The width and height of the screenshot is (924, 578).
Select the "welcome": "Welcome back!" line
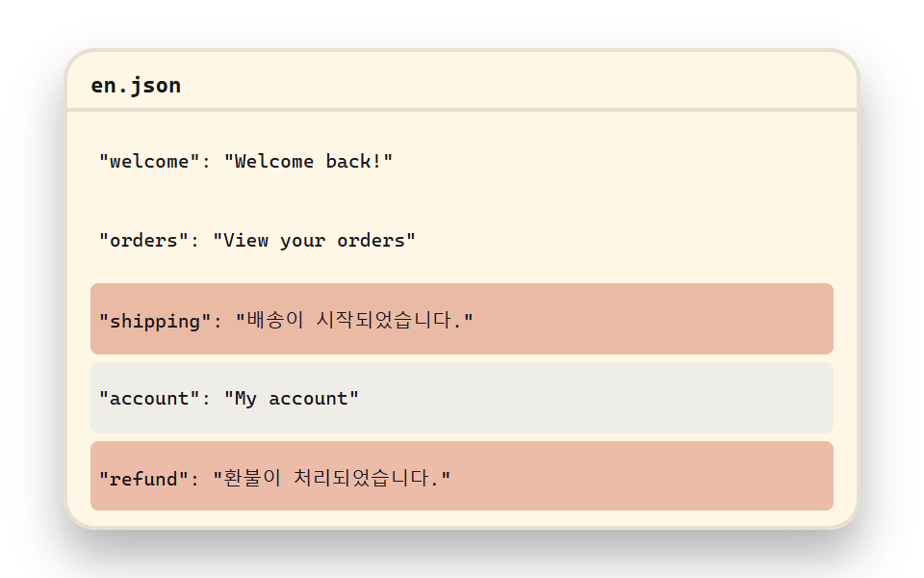coord(462,161)
